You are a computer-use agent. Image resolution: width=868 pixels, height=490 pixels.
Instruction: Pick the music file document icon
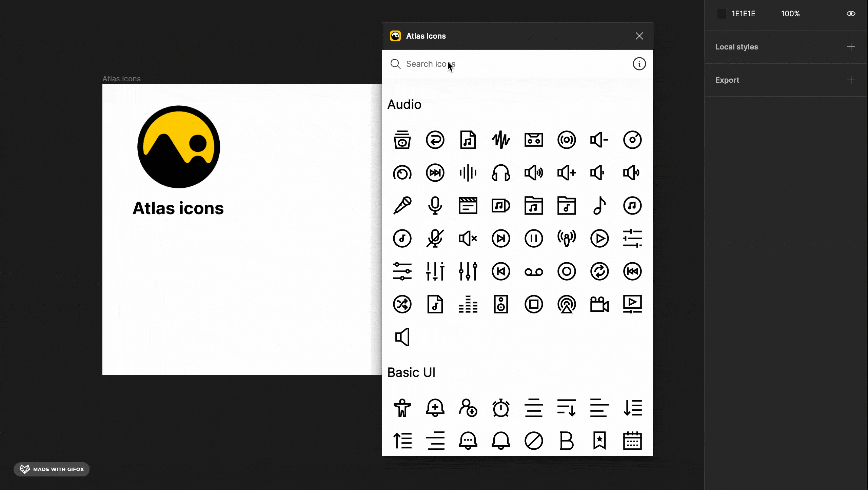pyautogui.click(x=468, y=140)
